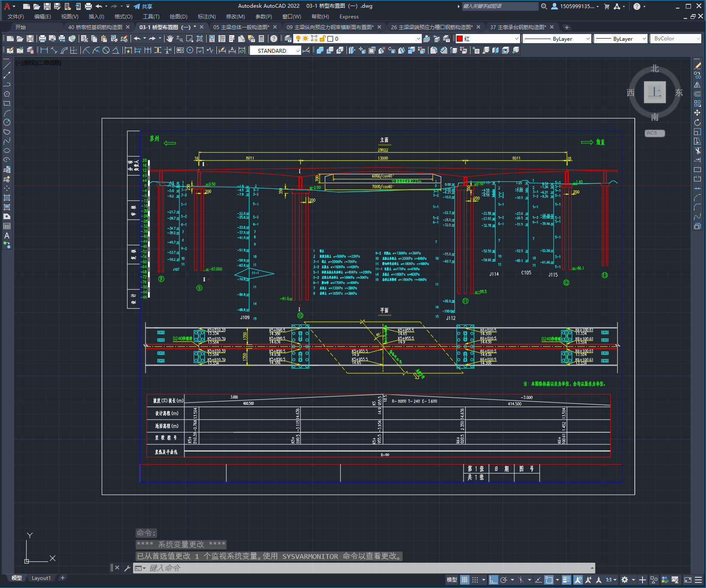This screenshot has height=588, width=706.
Task: Toggle Ortho mode in status bar
Action: 494,580
